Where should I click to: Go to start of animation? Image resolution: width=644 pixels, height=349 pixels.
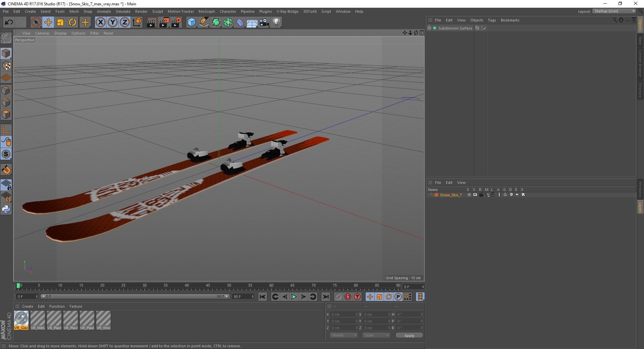tap(263, 297)
